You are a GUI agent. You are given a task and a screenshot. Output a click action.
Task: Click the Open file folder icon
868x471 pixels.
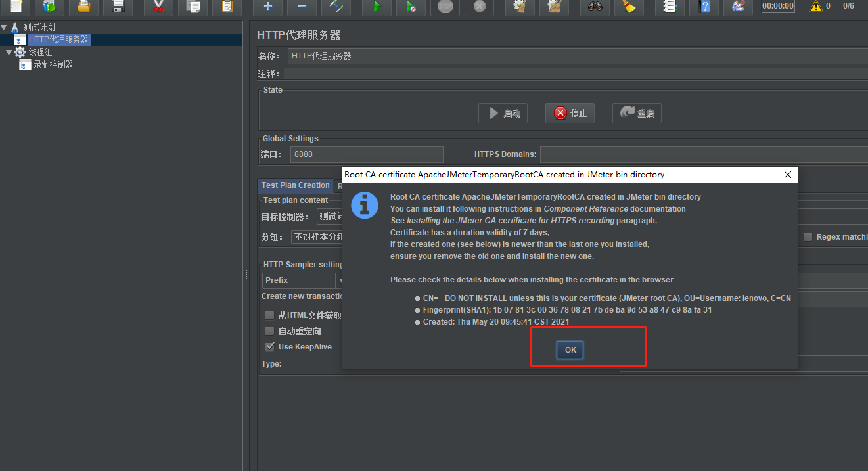83,7
